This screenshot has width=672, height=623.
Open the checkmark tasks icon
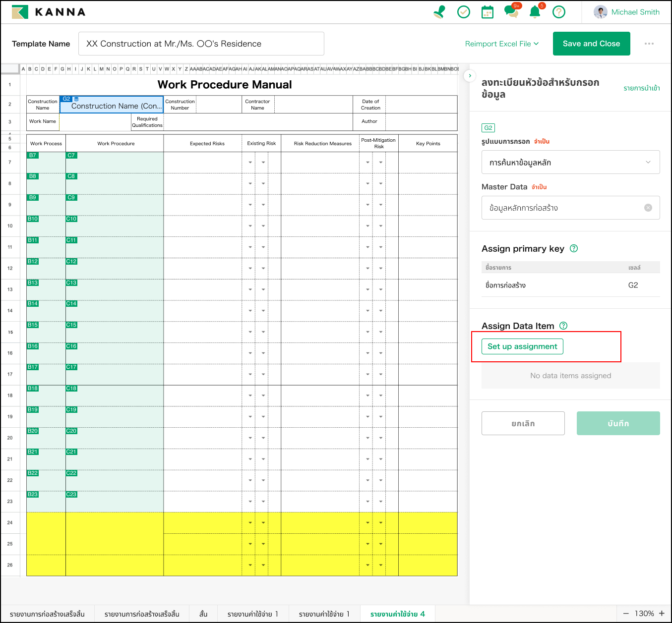tap(463, 12)
